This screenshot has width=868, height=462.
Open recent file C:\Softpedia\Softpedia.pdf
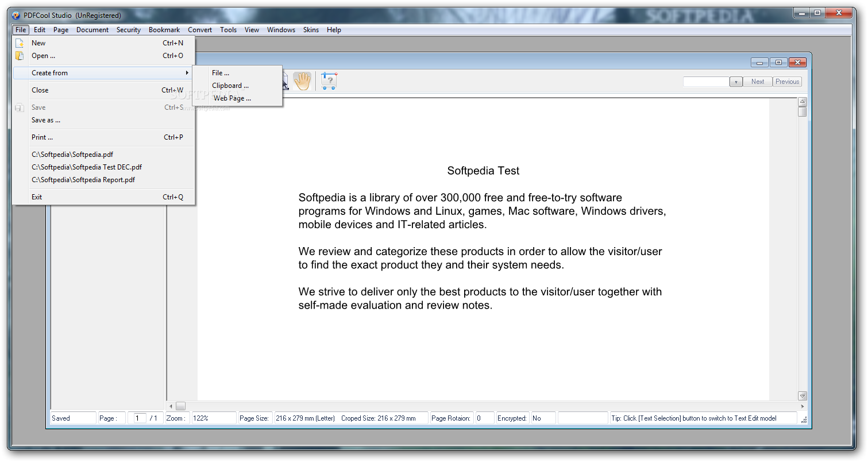coord(103,155)
